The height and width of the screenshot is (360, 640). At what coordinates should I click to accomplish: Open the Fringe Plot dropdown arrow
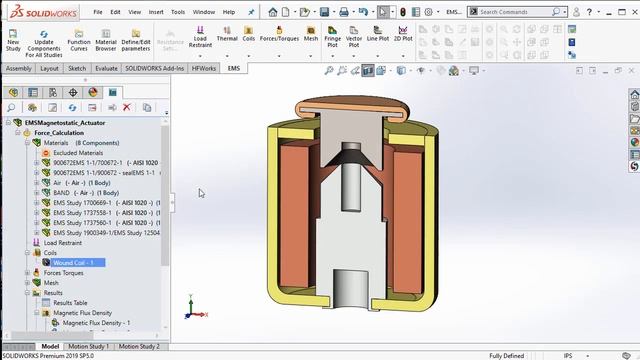coord(333,56)
